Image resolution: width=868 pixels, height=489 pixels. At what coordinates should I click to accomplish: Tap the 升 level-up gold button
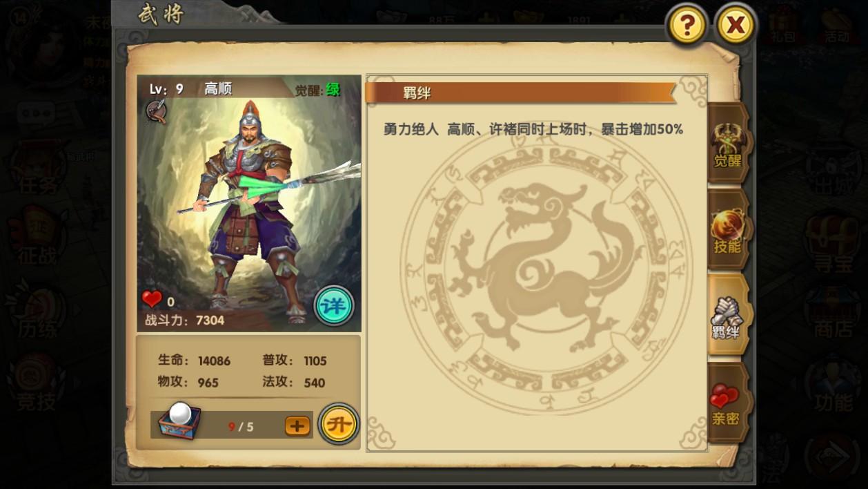[x=339, y=424]
